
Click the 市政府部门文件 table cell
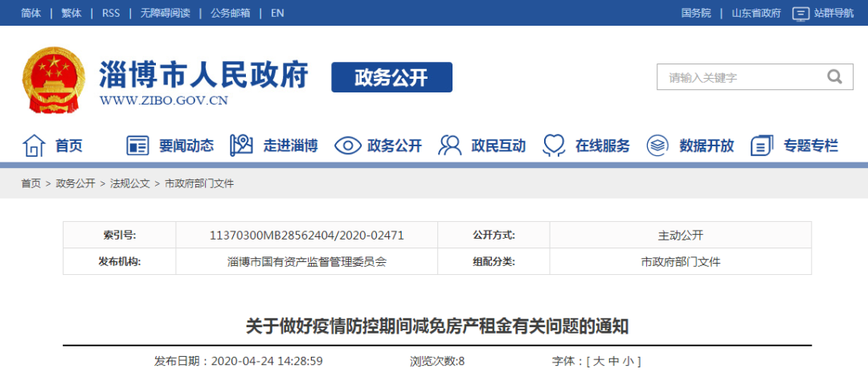point(681,262)
